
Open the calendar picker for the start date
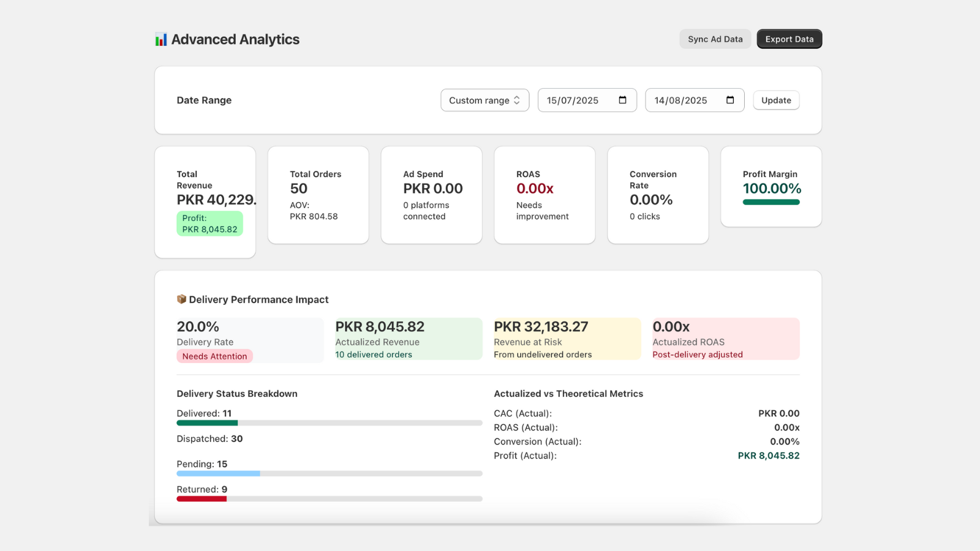(623, 100)
